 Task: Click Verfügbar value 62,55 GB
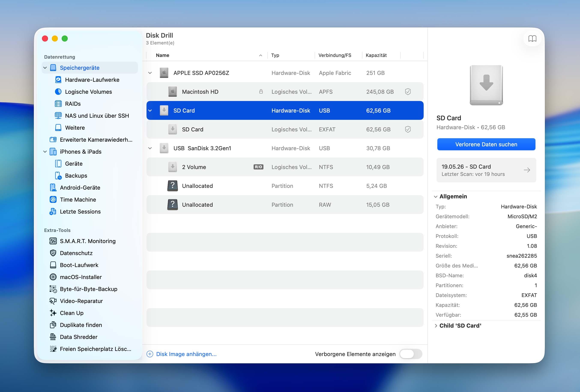tap(526, 315)
